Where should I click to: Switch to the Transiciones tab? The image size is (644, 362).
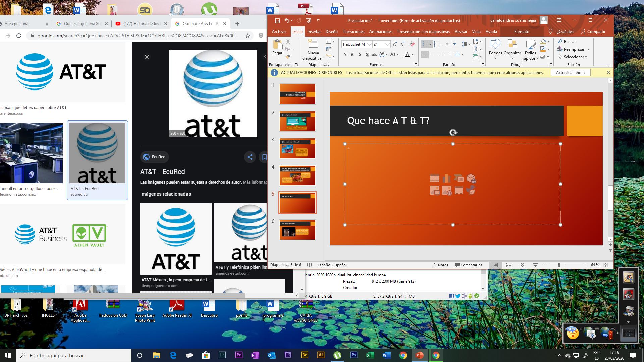click(353, 32)
